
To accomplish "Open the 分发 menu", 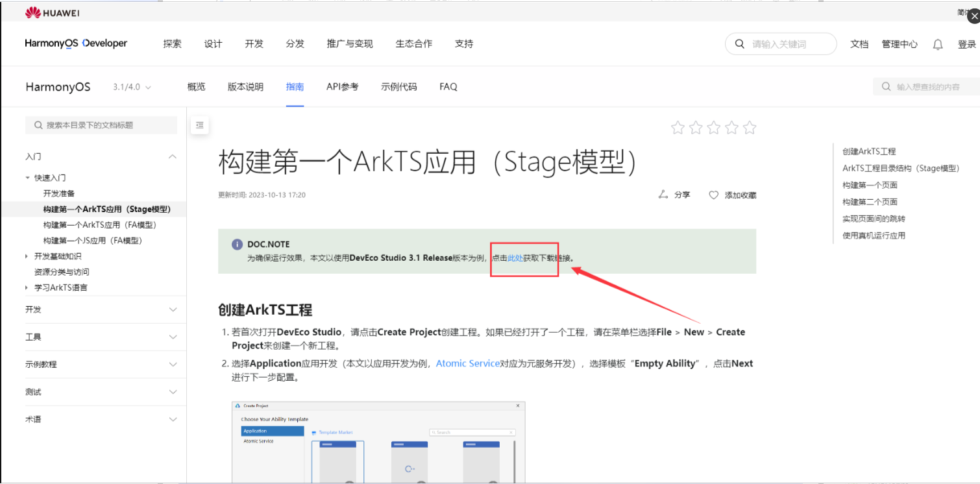I will tap(295, 44).
